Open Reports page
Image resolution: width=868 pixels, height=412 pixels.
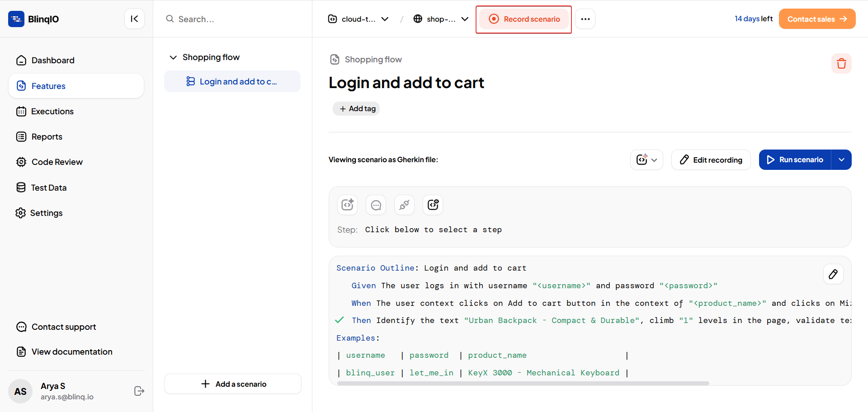[x=76, y=137]
